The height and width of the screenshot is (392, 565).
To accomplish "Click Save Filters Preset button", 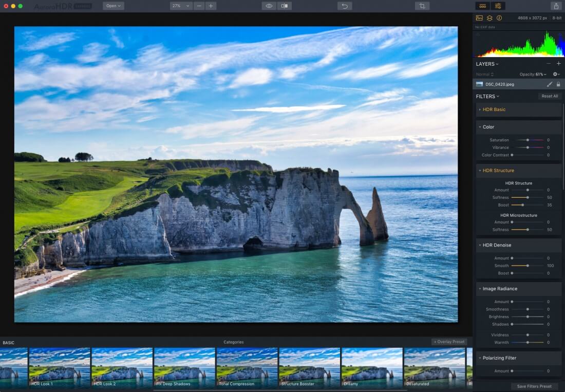I will tap(534, 386).
